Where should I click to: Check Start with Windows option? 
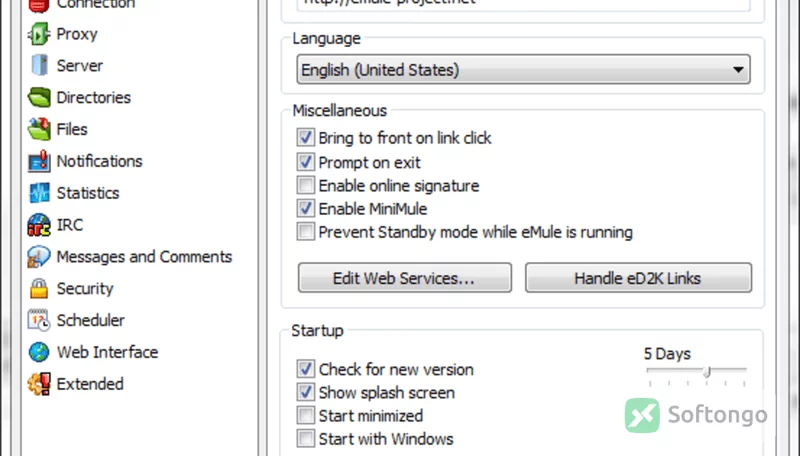click(306, 438)
